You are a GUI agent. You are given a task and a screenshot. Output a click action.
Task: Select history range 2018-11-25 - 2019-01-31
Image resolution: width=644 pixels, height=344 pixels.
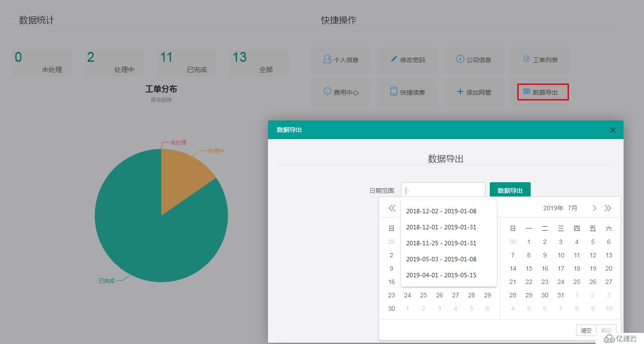point(449,243)
